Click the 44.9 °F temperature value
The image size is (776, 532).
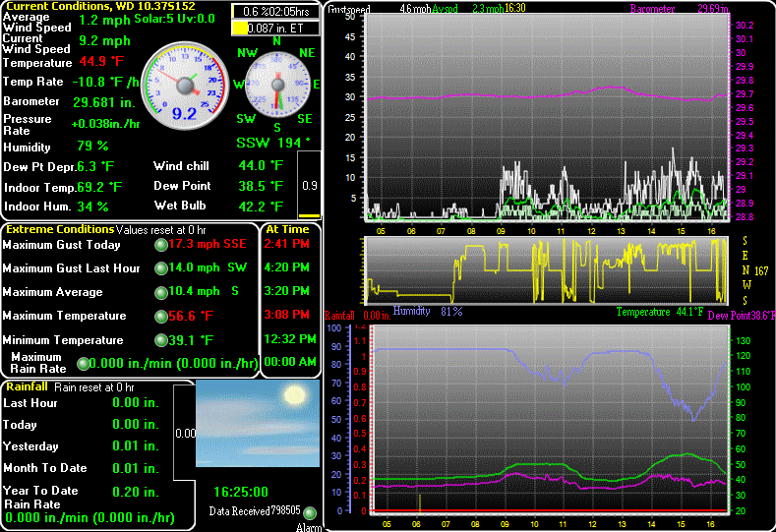pyautogui.click(x=101, y=61)
